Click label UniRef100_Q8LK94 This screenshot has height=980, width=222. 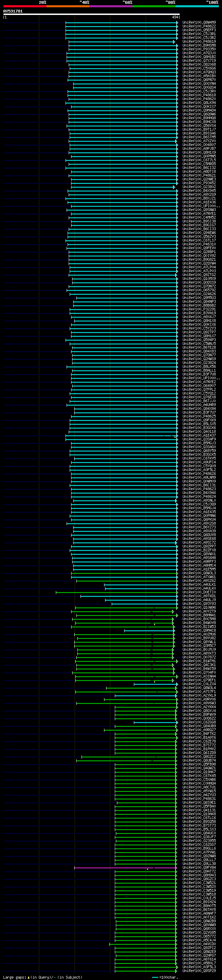199,103
